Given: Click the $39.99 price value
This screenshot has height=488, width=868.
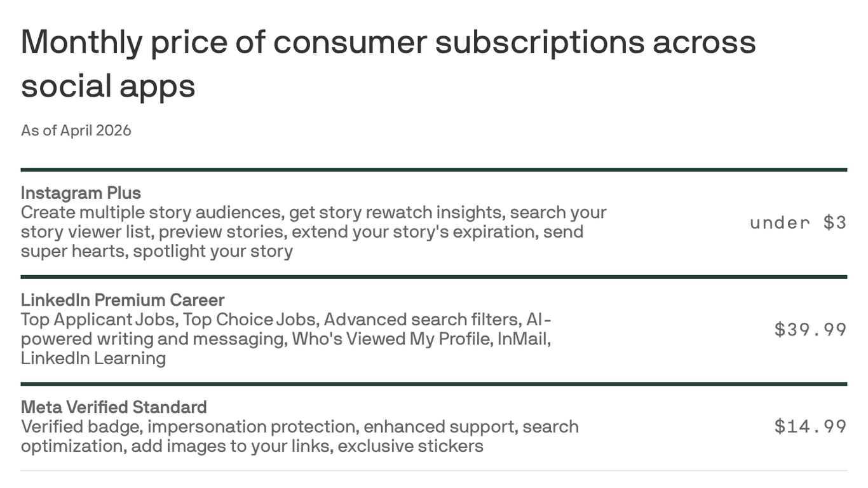Looking at the screenshot, I should 810,329.
